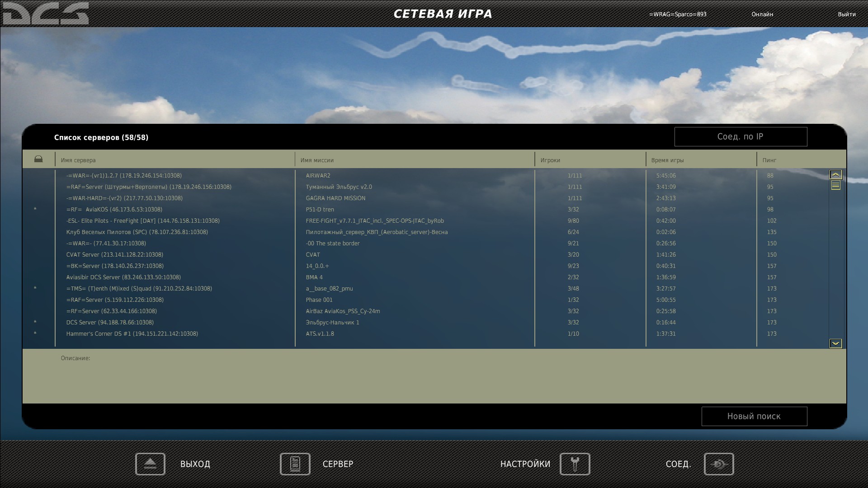Click mission 'Туманный Эльбрус v2.0'
This screenshot has width=868, height=488.
click(x=339, y=187)
